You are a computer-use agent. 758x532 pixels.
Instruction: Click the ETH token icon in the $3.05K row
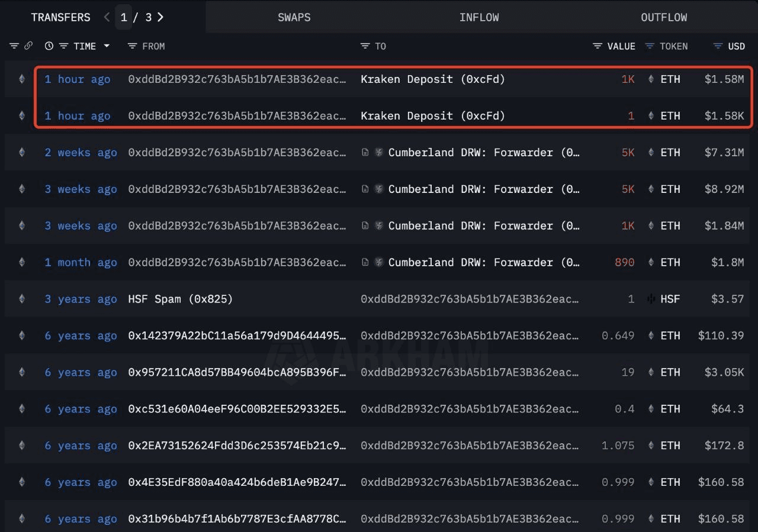click(x=651, y=372)
